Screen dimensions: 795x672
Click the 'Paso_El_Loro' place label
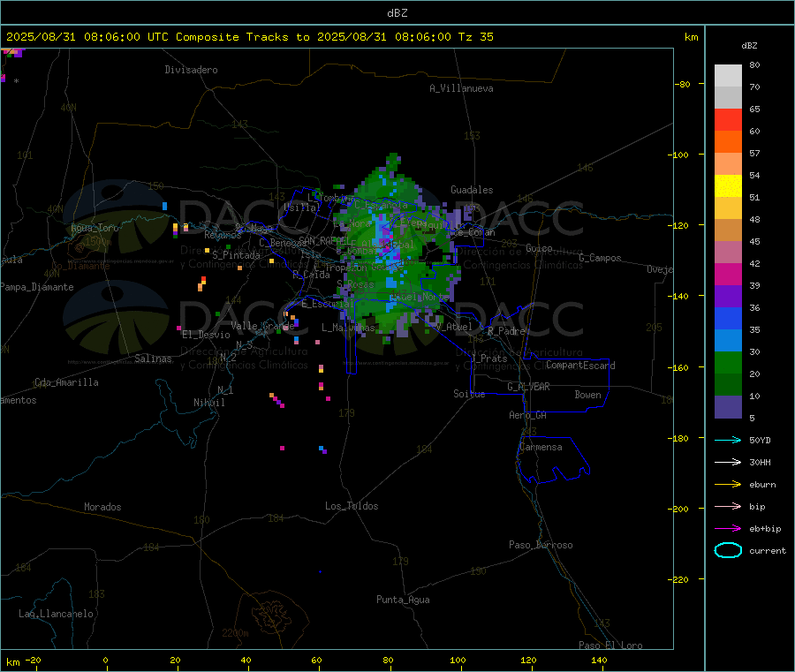(x=610, y=646)
